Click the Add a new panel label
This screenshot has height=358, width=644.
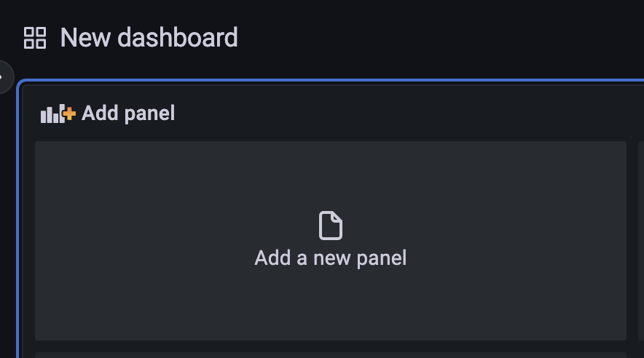331,258
